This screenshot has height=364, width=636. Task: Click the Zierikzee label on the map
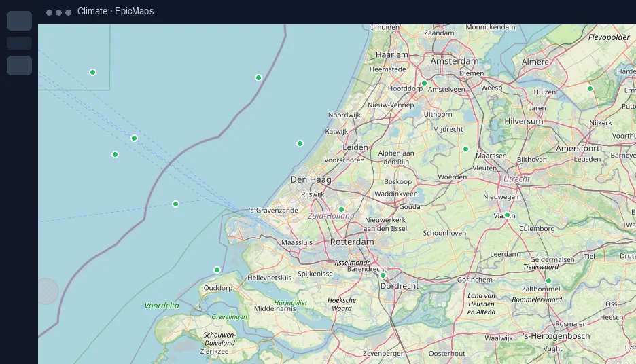pyautogui.click(x=214, y=351)
